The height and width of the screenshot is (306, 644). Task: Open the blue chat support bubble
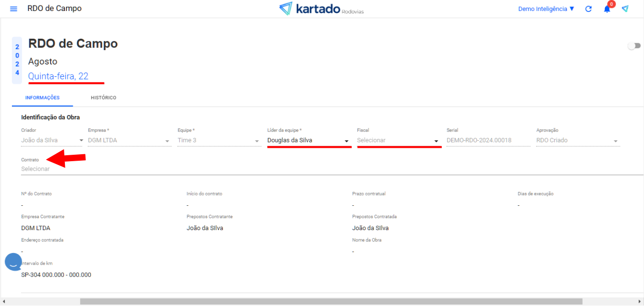(13, 262)
